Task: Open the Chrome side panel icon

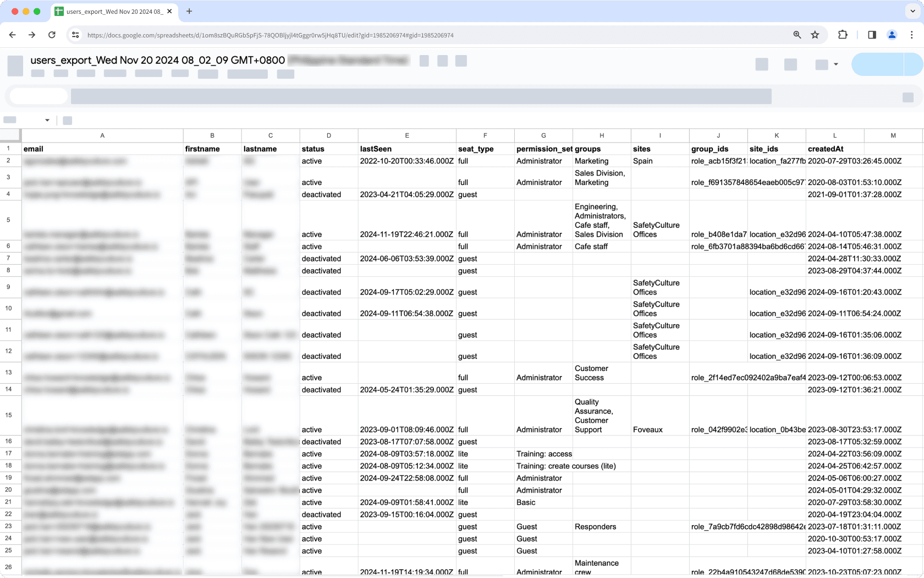Action: (x=871, y=35)
